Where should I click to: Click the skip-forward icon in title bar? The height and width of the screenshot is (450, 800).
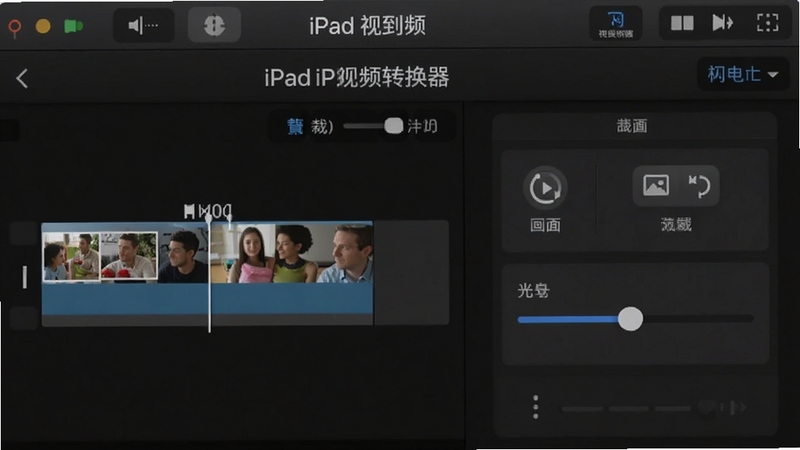722,23
